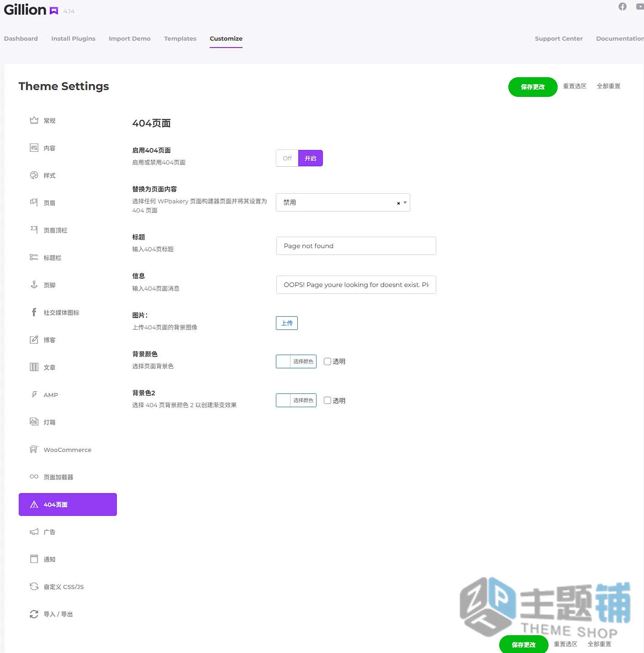Check 透明 for 背景颜色
This screenshot has height=653, width=644.
[327, 361]
